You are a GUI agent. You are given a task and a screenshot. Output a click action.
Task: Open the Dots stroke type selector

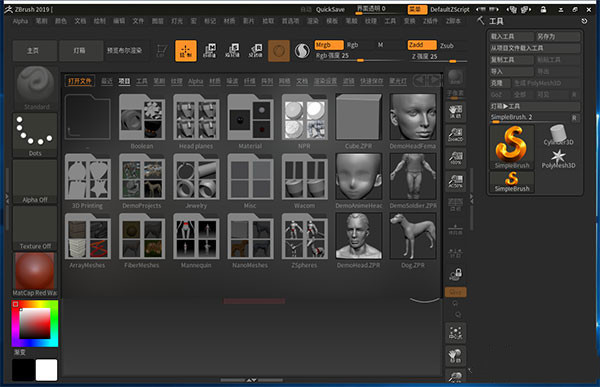click(35, 135)
